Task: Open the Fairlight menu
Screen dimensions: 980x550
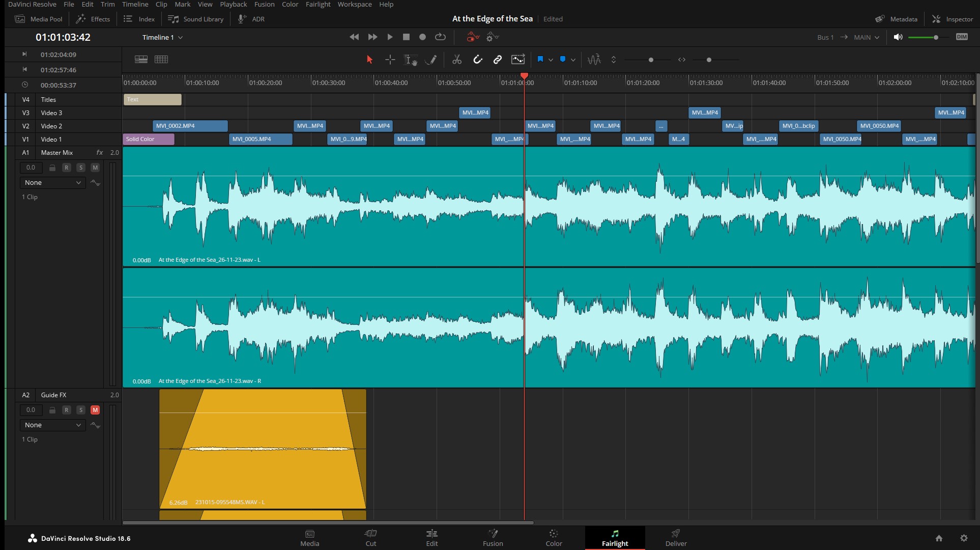Action: point(318,4)
